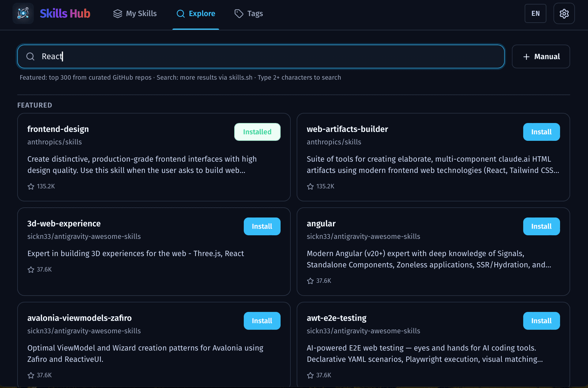Screen dimensions: 588x388
Task: Click sickn33/antigravity-awesome-skills under awt-e2e-testing
Action: click(363, 331)
